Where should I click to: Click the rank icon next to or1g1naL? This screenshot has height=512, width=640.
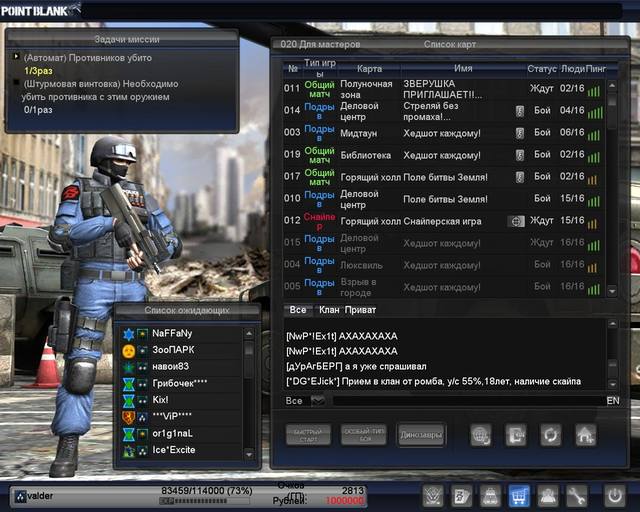click(129, 434)
